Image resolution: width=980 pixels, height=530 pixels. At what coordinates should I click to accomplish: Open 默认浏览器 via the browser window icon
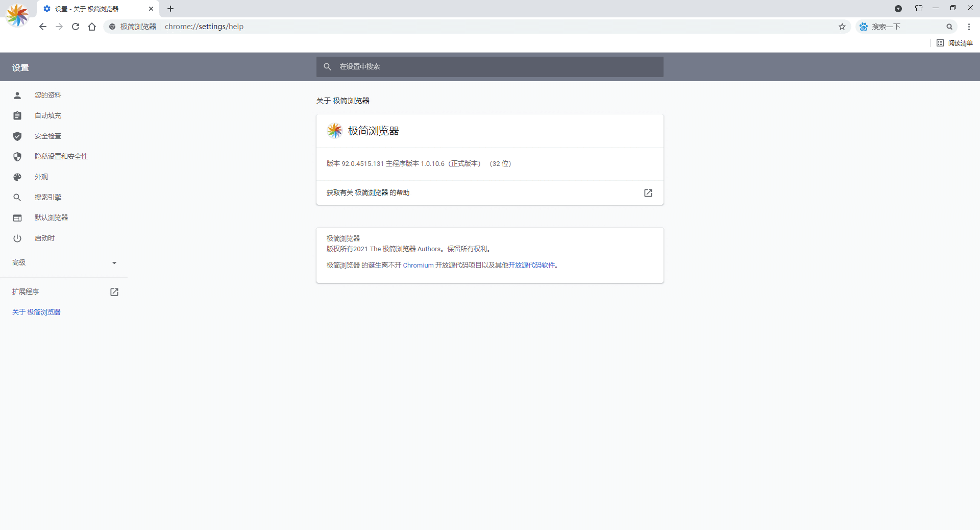pos(17,218)
